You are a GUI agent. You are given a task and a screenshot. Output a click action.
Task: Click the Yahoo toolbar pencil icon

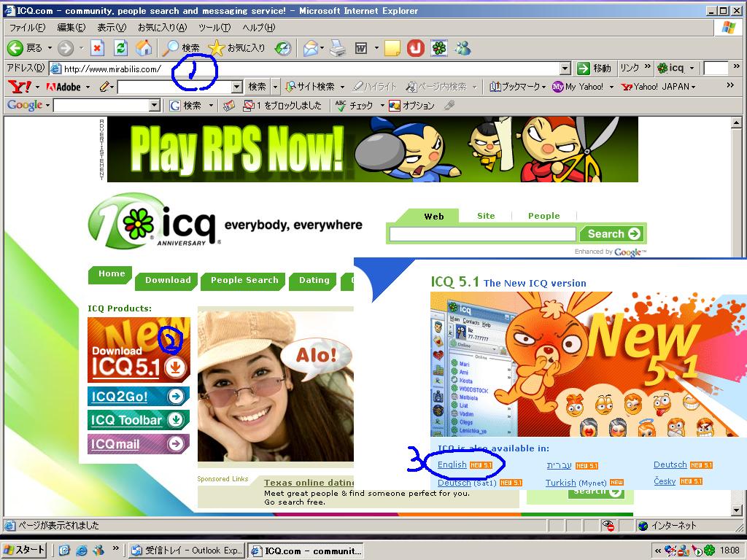[x=104, y=87]
